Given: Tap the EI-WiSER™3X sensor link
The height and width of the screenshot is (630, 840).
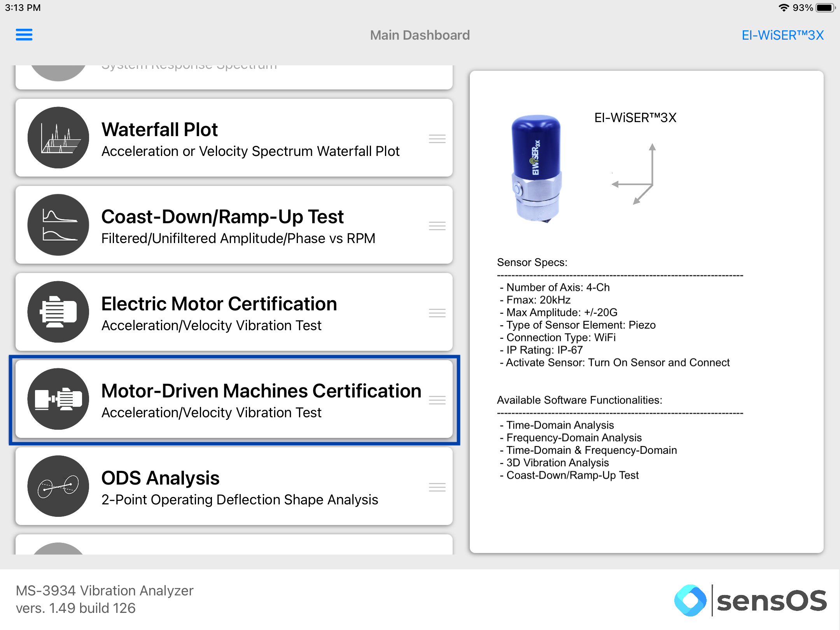Looking at the screenshot, I should point(782,35).
